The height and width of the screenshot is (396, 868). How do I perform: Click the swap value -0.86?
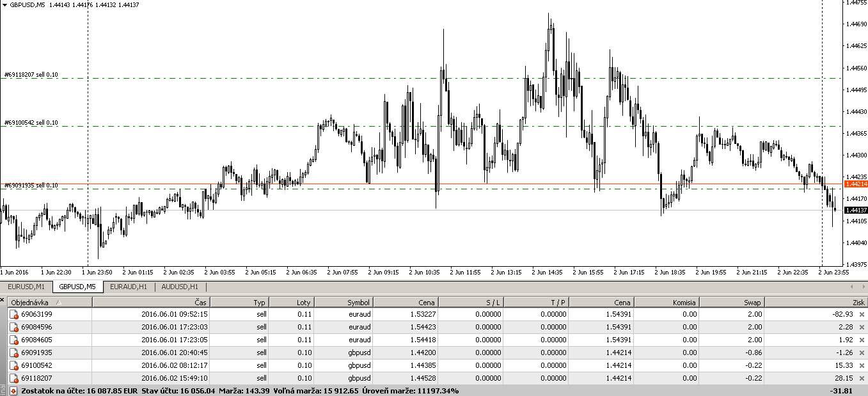pos(754,352)
